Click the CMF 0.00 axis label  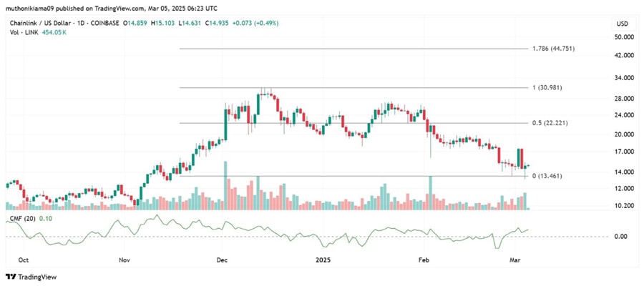click(x=620, y=237)
